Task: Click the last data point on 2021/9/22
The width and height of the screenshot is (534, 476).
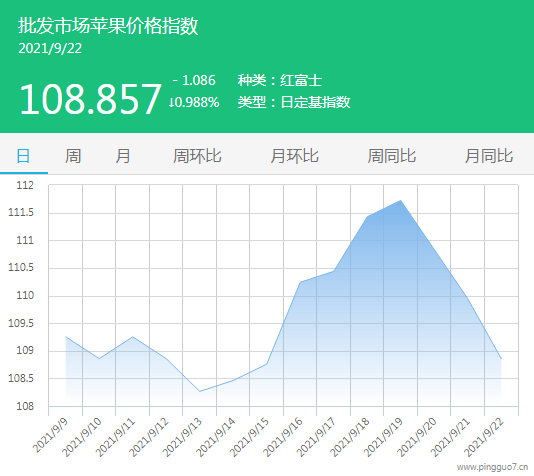Action: (x=501, y=359)
